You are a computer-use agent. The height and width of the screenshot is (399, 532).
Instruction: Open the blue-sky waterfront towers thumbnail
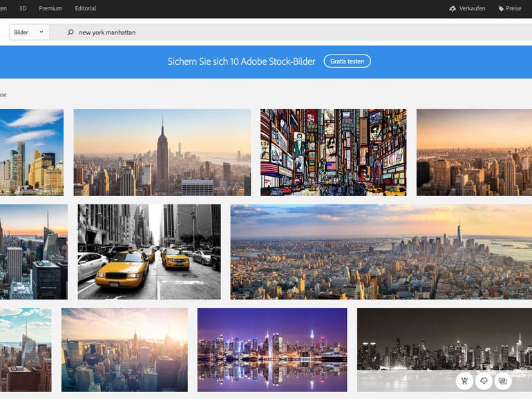click(32, 152)
